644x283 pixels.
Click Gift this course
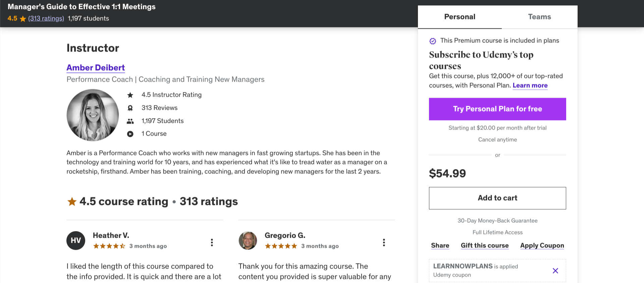[485, 245]
